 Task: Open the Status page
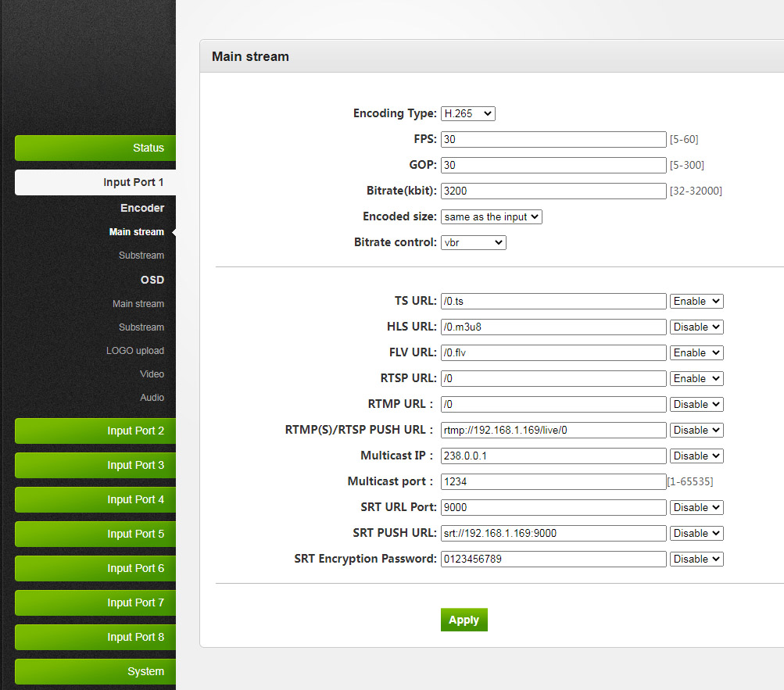pos(95,148)
